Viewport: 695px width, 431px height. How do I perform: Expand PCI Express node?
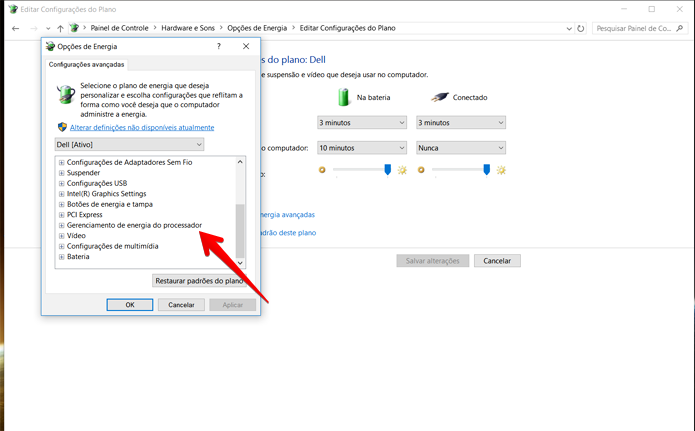(62, 215)
